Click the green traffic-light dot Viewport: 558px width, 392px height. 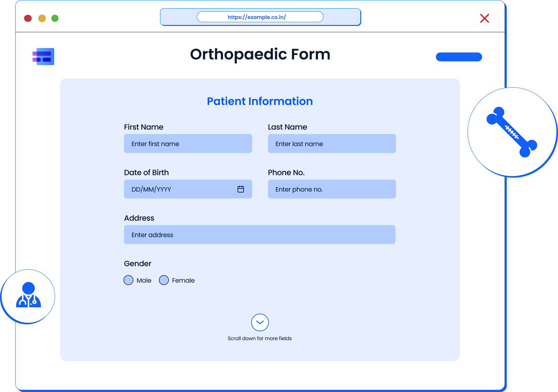click(x=55, y=18)
